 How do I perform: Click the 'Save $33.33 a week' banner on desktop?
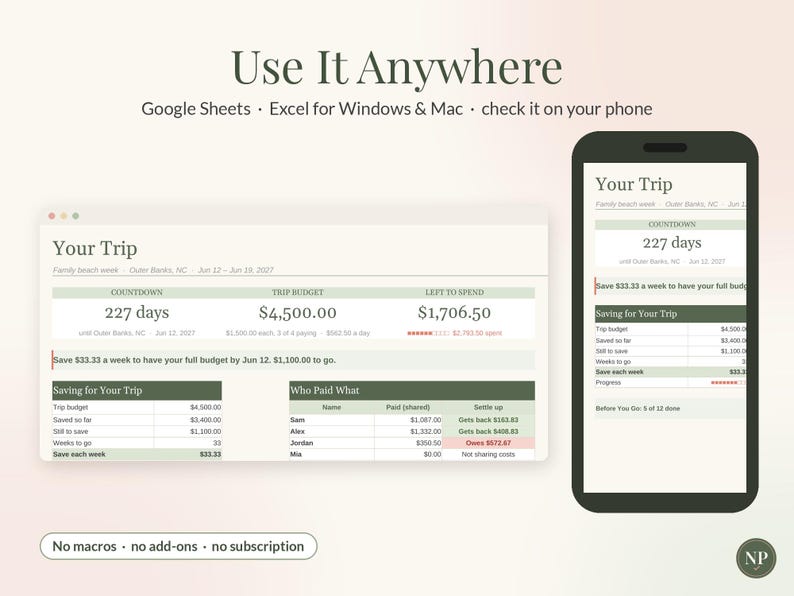[x=293, y=360]
